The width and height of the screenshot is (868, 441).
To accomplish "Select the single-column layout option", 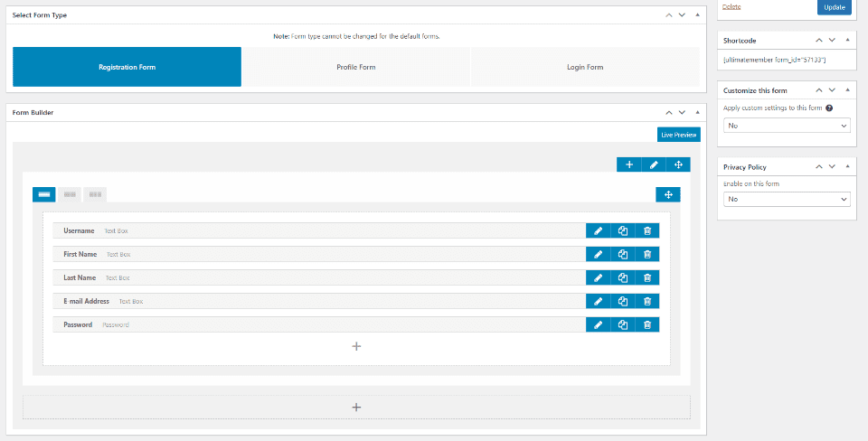I will (x=44, y=195).
